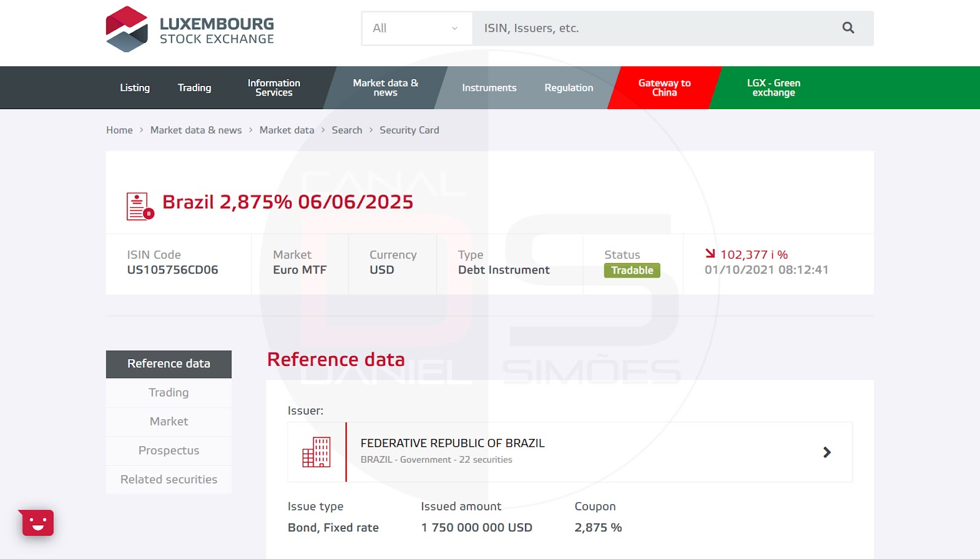The width and height of the screenshot is (980, 559).
Task: Click the ISIN code US105756CD06
Action: [x=173, y=270]
